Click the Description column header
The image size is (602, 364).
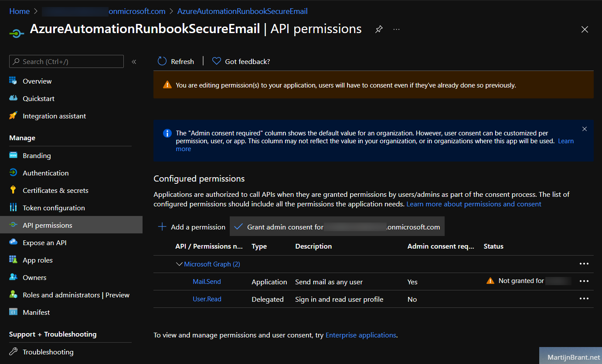point(313,246)
